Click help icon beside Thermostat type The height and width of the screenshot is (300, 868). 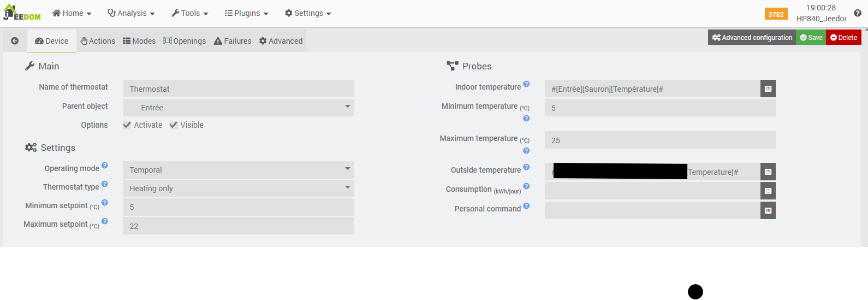[105, 184]
